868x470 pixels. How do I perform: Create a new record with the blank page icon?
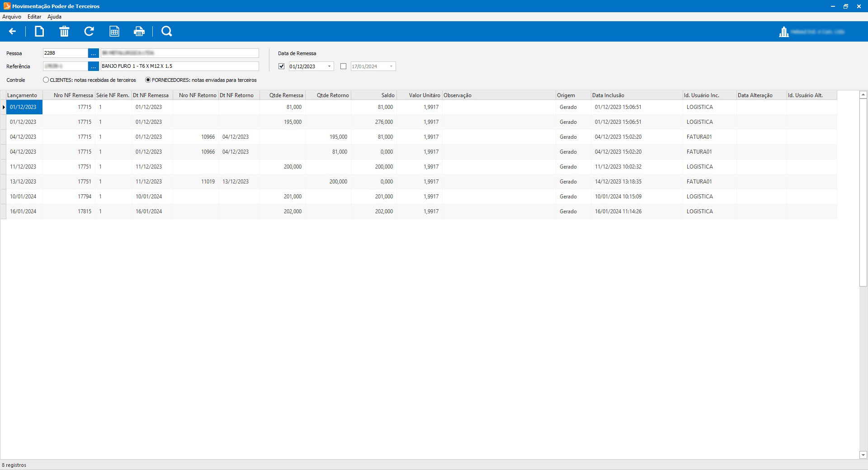(x=39, y=31)
